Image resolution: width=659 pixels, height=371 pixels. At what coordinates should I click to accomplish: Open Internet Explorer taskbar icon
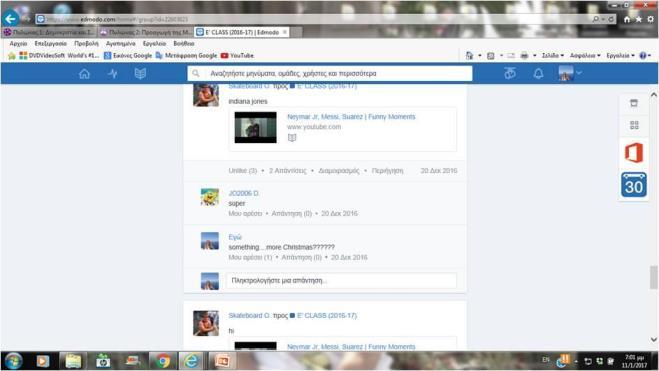(191, 361)
